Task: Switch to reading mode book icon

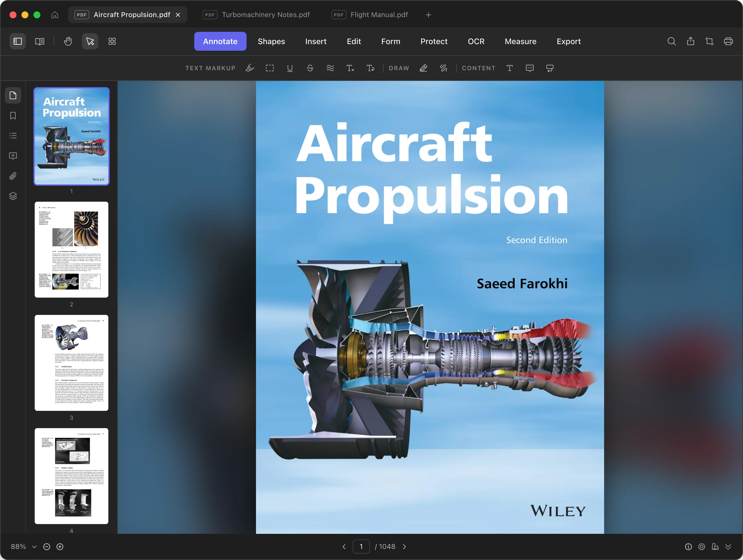Action: 40,41
